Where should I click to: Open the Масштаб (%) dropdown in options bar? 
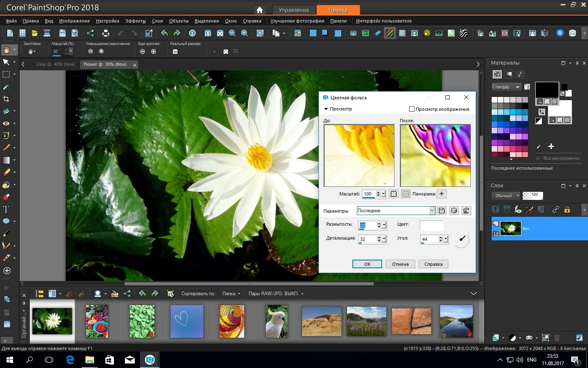71,51
